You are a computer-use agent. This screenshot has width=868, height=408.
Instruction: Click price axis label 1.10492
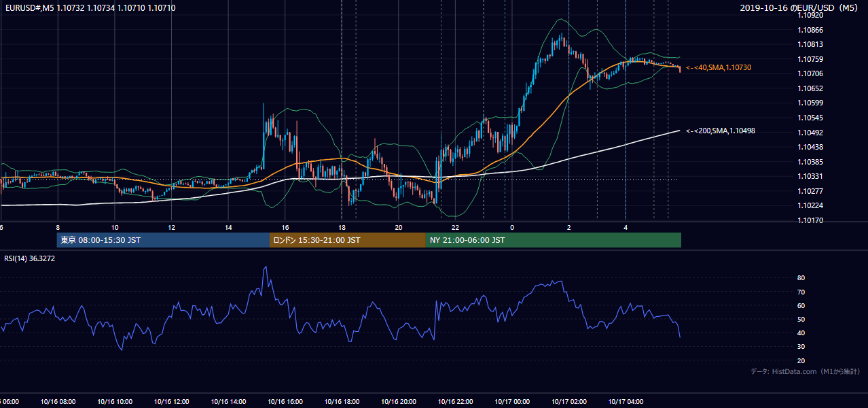810,133
